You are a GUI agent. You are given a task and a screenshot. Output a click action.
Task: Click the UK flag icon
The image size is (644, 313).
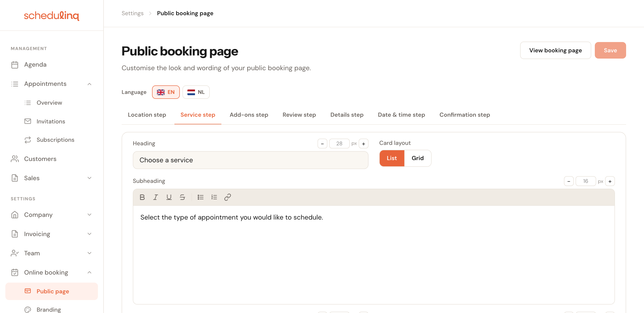point(161,92)
